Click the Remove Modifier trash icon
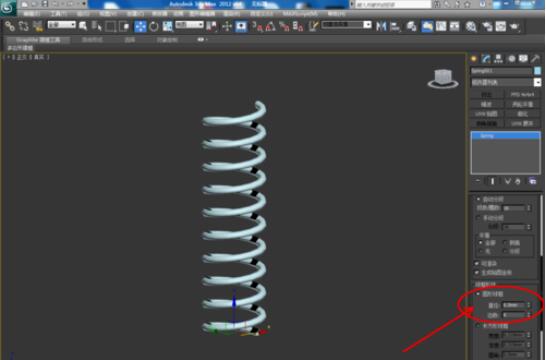The width and height of the screenshot is (546, 360). pyautogui.click(x=518, y=181)
